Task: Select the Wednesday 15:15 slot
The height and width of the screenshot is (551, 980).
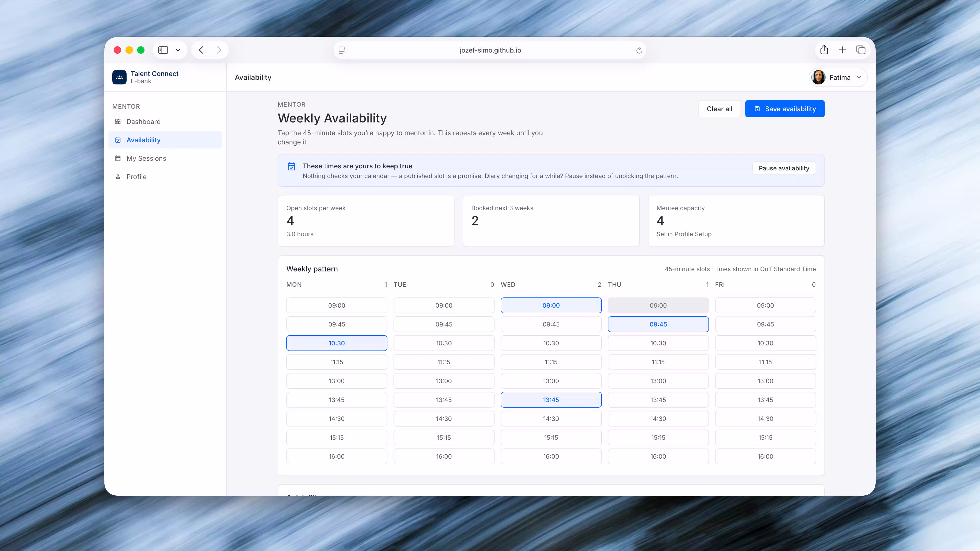Action: 551,437
